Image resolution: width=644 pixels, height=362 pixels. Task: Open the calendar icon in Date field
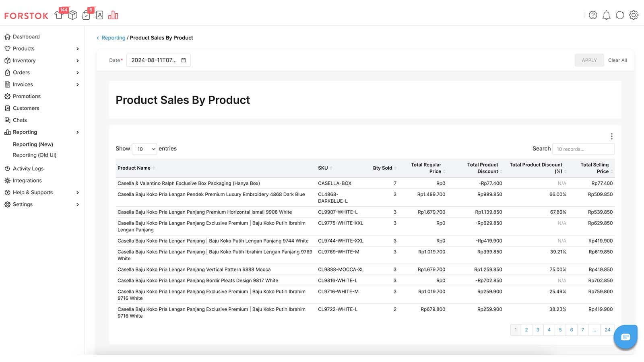184,60
